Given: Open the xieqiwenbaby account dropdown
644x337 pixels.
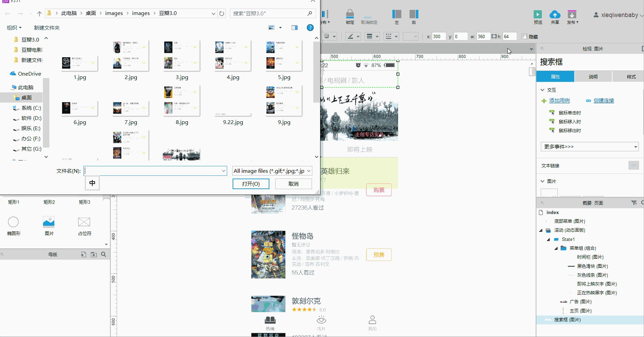Looking at the screenshot, I should [x=618, y=15].
